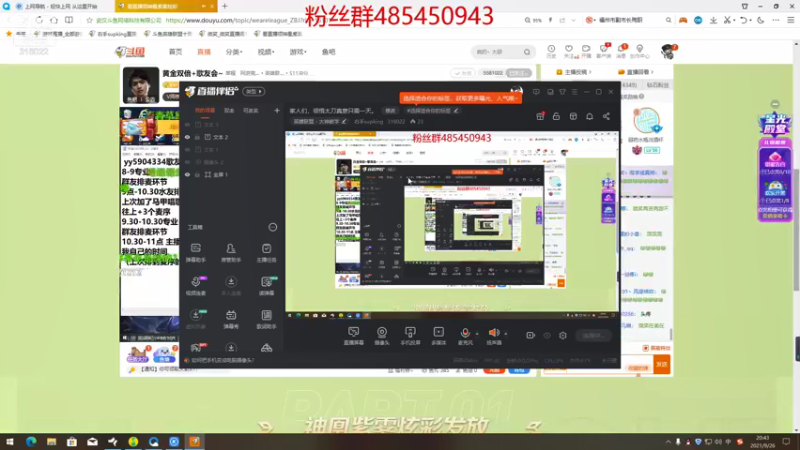Click the share icon above the preview

606,116
